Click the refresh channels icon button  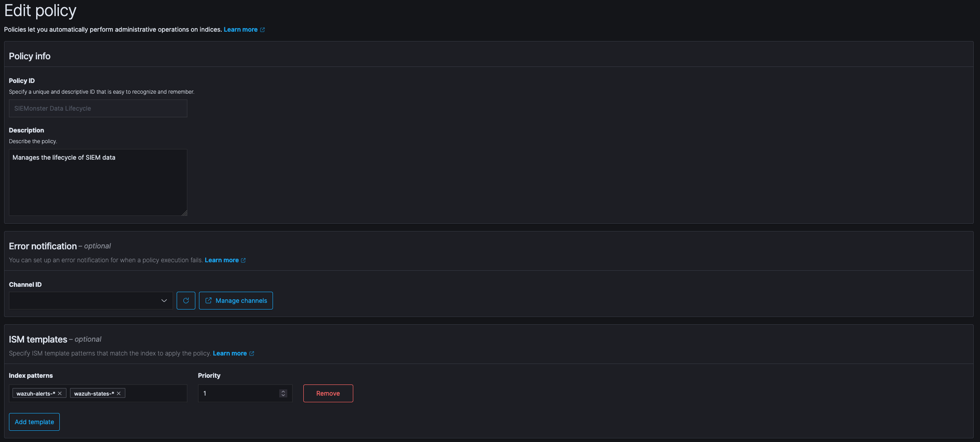coord(186,301)
